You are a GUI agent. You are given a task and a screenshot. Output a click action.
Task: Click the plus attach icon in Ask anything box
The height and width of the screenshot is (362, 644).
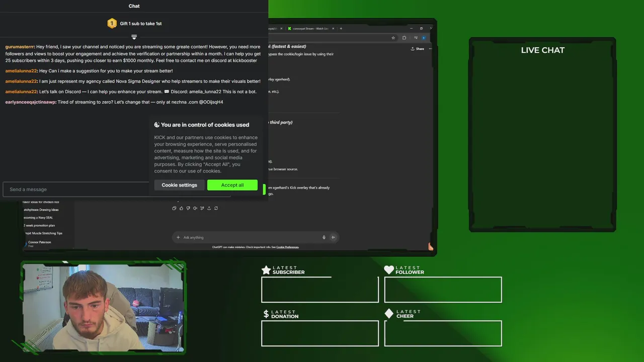[x=178, y=237]
